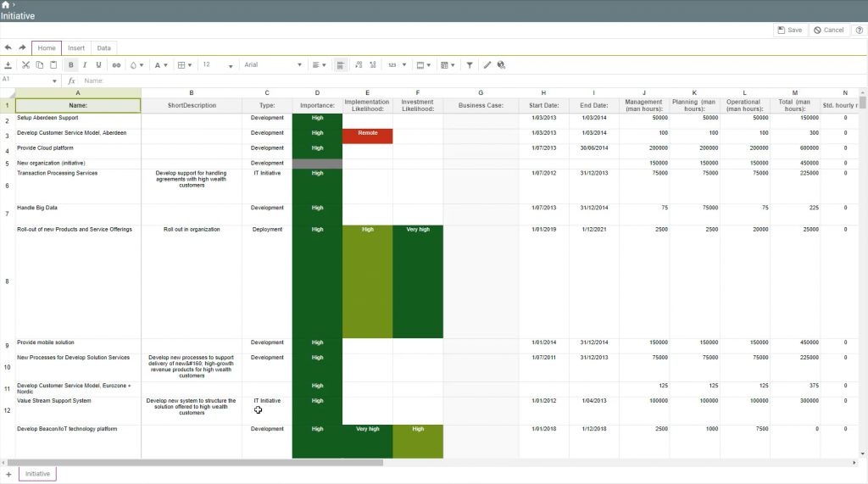
Task: Toggle italic formatting
Action: click(85, 64)
